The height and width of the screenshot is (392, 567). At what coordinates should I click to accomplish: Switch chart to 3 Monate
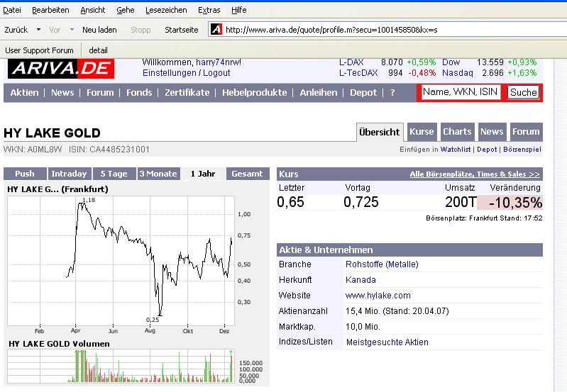pos(158,174)
